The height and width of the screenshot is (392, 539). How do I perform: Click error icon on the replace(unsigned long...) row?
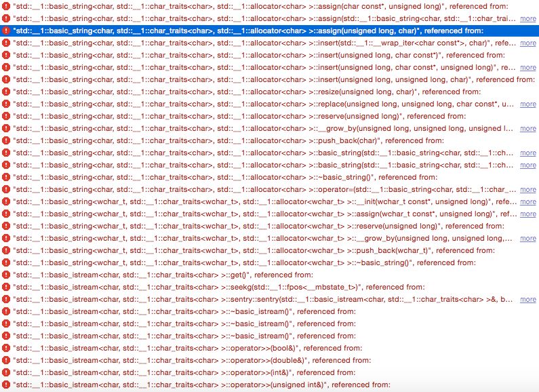(6, 104)
